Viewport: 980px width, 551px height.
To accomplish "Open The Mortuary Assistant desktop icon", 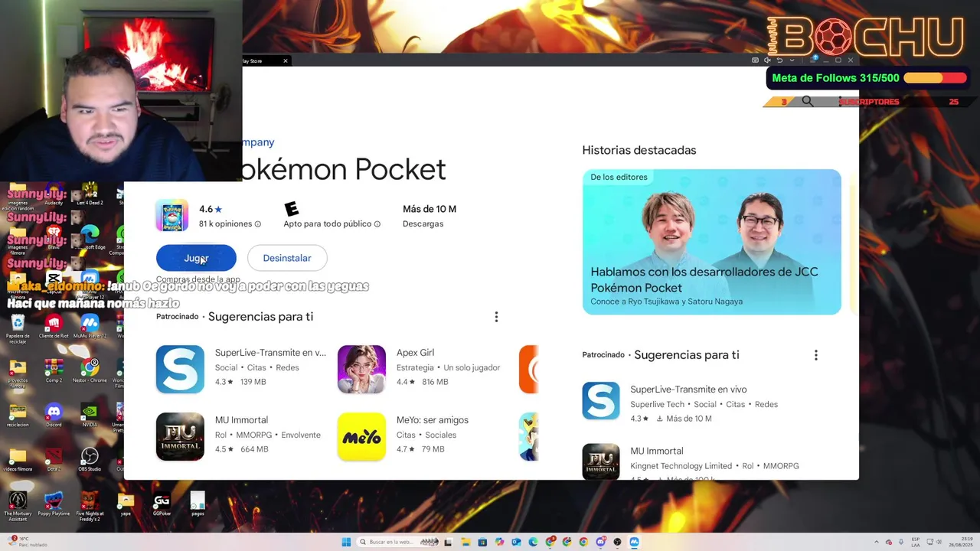I will pos(18,506).
